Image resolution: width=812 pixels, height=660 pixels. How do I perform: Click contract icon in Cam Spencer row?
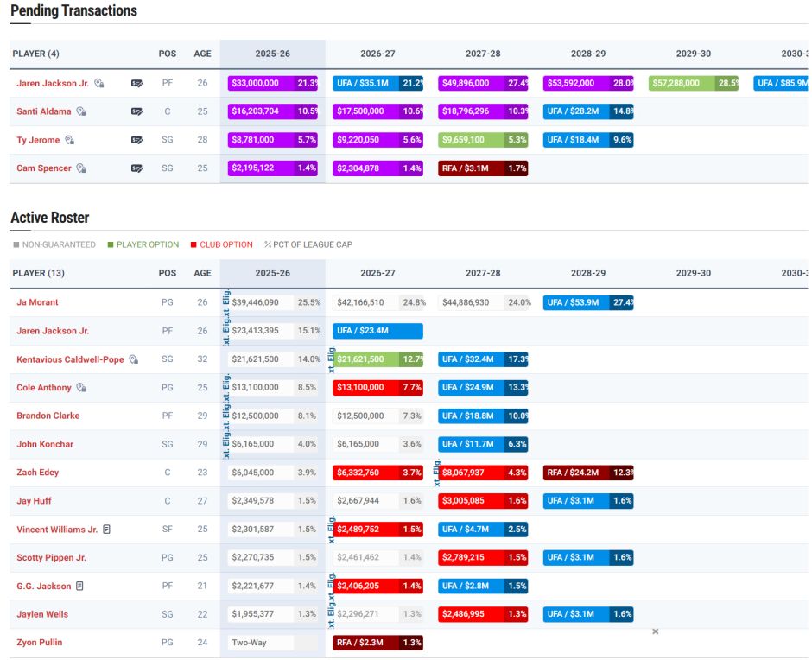(x=136, y=169)
